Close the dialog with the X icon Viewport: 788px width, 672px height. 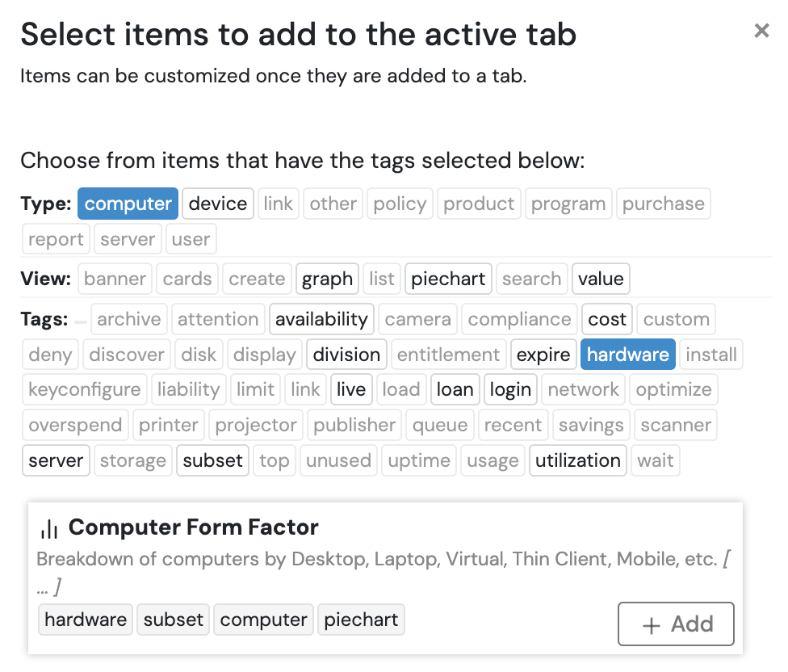(761, 31)
